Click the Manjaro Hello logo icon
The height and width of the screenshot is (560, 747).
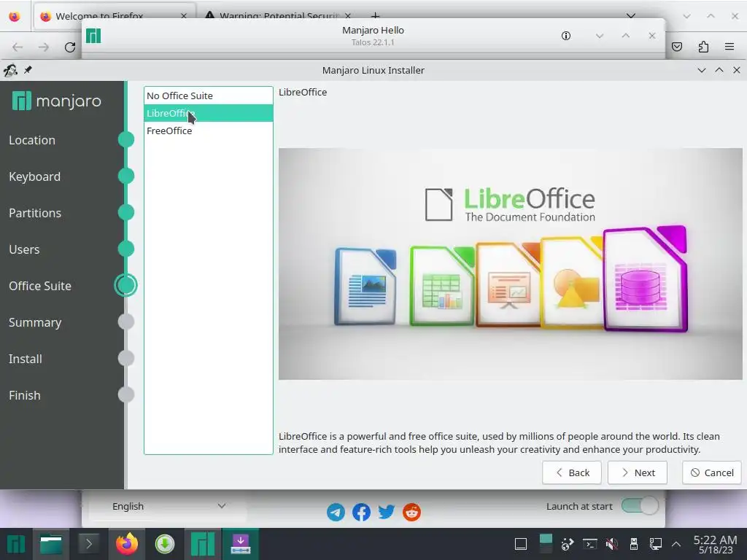pos(93,36)
